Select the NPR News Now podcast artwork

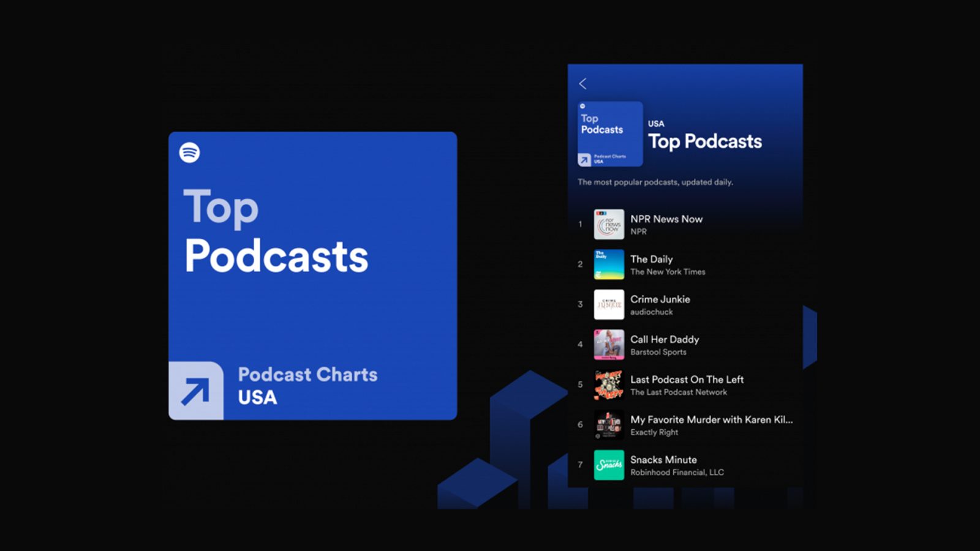point(608,224)
